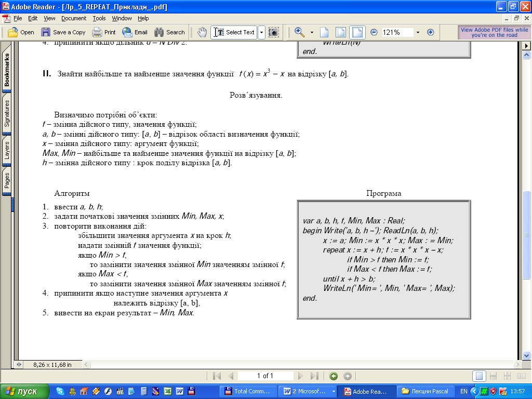
Task: Click the zoom out minus button
Action: 374,32
